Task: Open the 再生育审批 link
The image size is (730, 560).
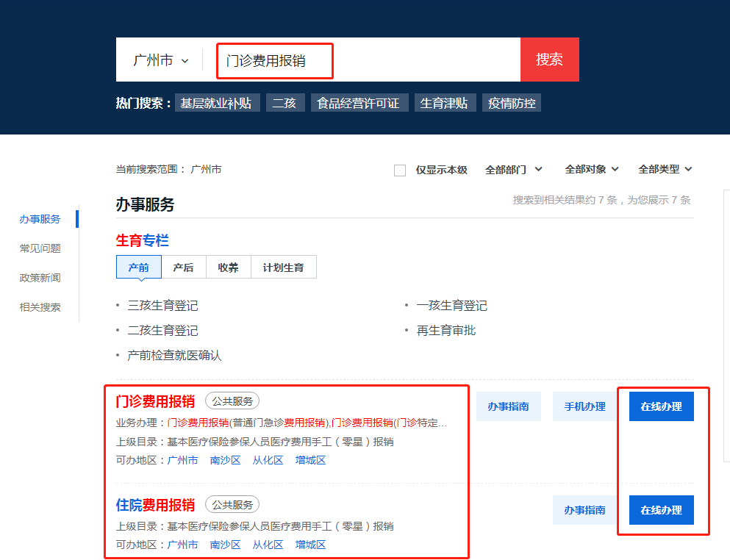Action: (445, 331)
